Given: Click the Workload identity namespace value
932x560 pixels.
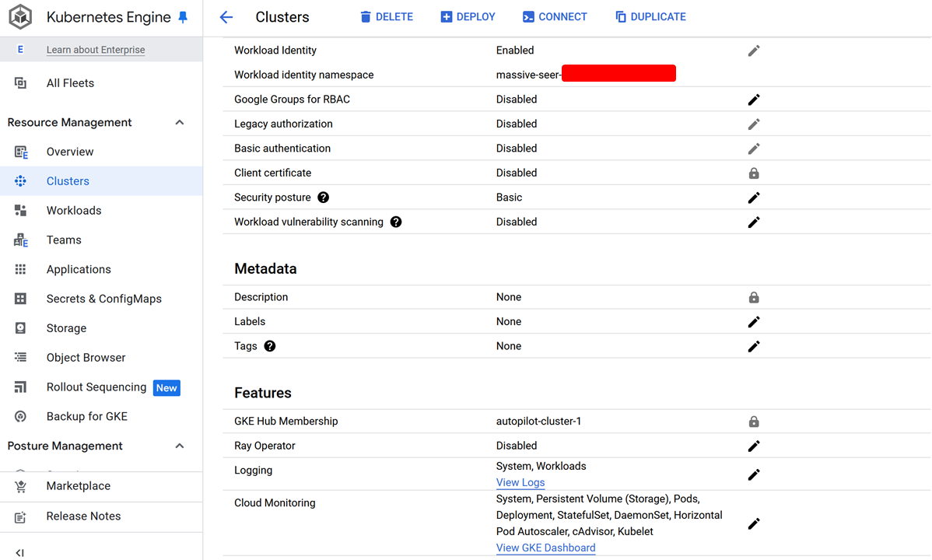Looking at the screenshot, I should (586, 75).
